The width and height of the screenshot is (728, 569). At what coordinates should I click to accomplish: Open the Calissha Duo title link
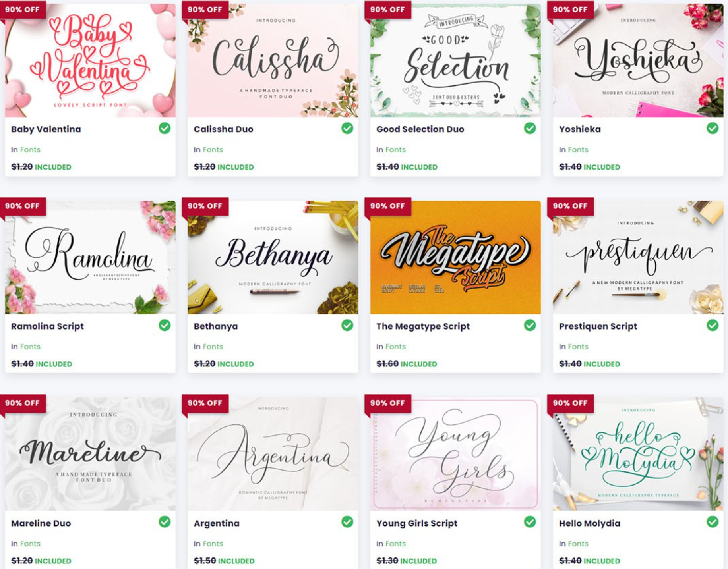click(x=223, y=129)
